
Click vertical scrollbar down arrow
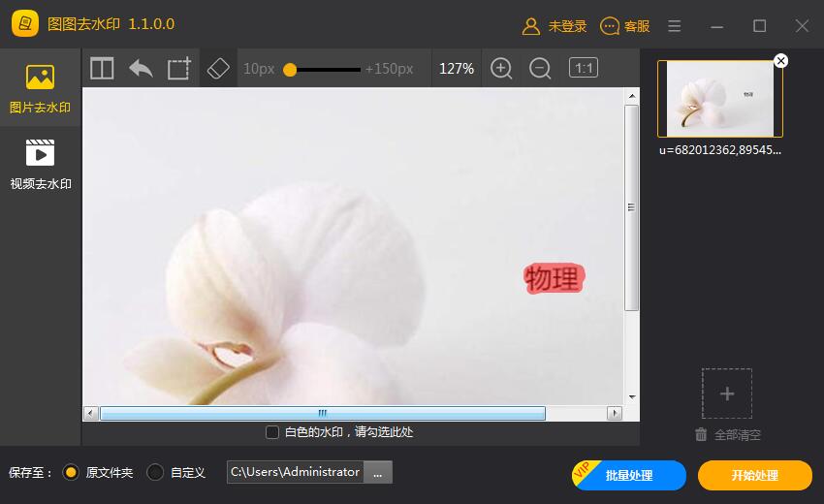click(632, 396)
